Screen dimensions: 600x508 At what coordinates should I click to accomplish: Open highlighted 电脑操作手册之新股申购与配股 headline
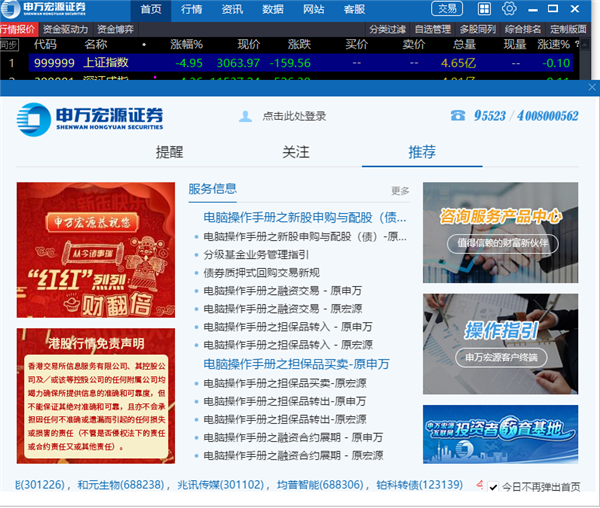[305, 217]
